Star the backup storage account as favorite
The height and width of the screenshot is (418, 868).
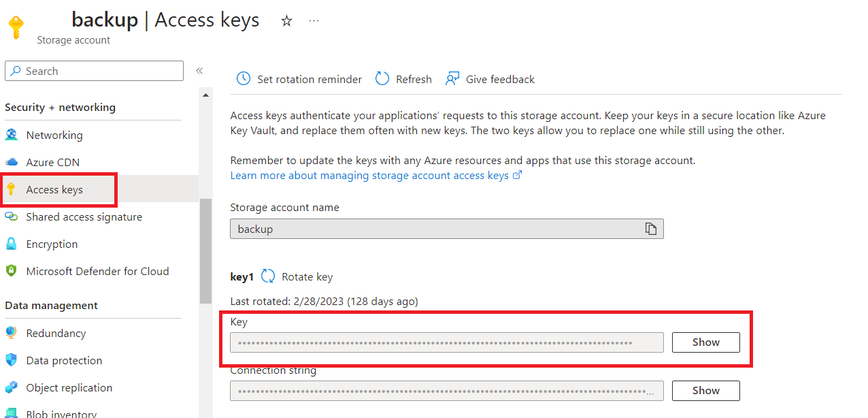[286, 21]
